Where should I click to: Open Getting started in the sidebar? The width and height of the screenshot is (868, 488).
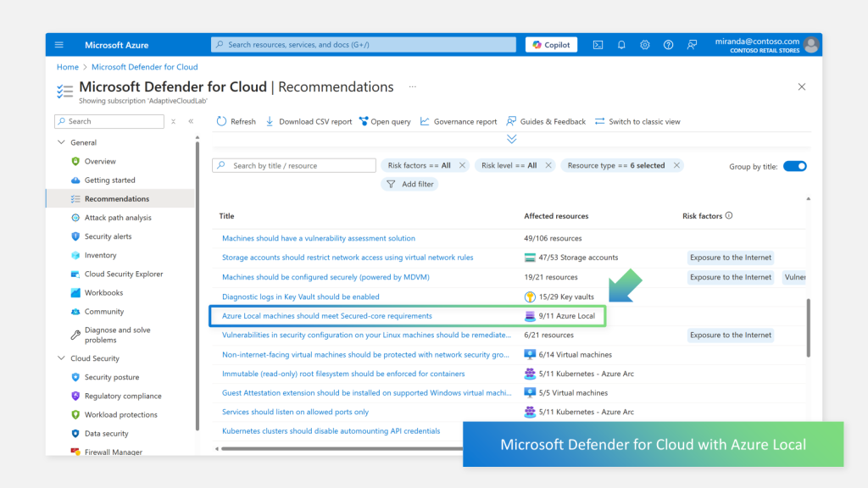(109, 180)
